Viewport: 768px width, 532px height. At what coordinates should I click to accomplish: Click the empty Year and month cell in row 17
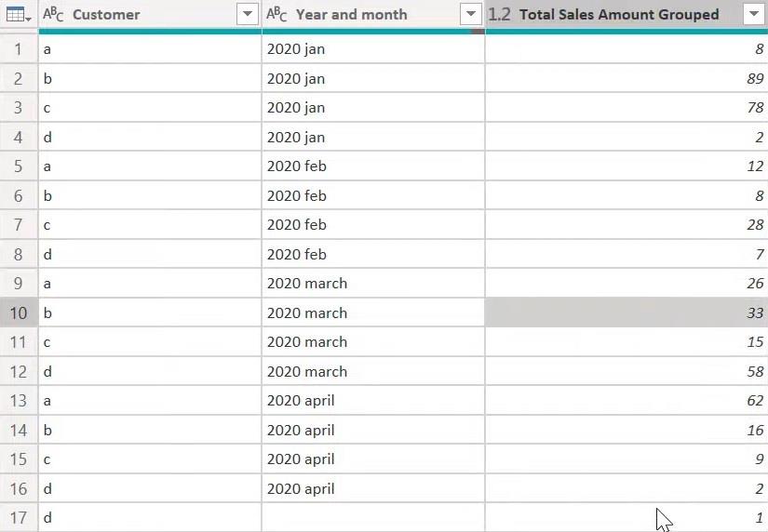pos(373,518)
